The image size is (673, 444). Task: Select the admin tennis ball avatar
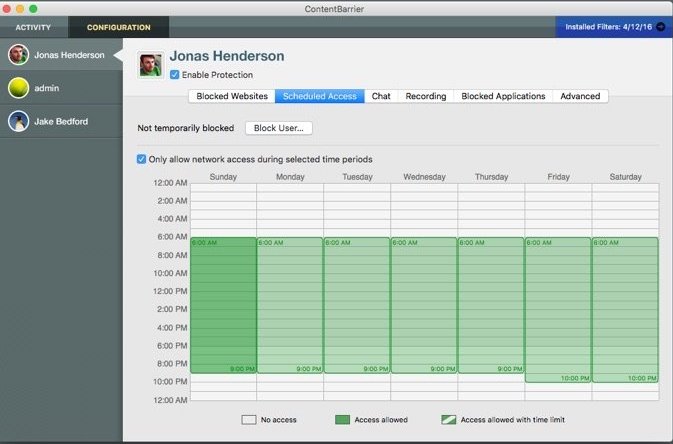click(18, 88)
